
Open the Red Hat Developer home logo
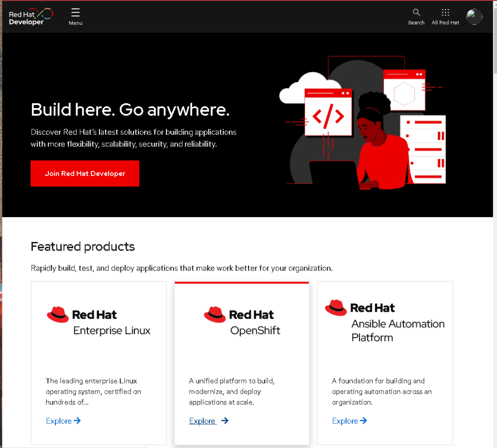31,17
